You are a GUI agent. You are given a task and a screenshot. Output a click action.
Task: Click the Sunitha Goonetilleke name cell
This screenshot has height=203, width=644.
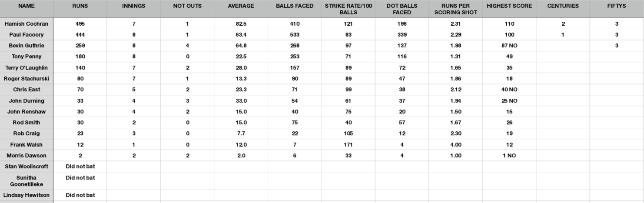point(27,180)
